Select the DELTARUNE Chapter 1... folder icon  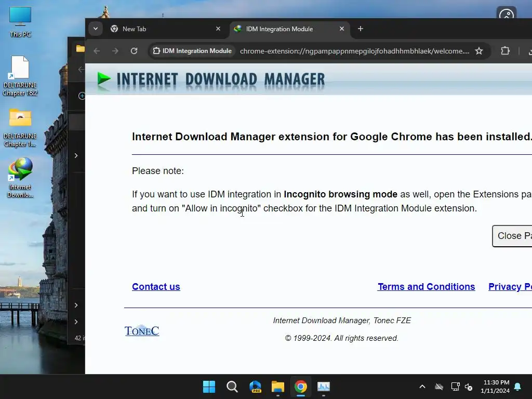click(x=20, y=127)
